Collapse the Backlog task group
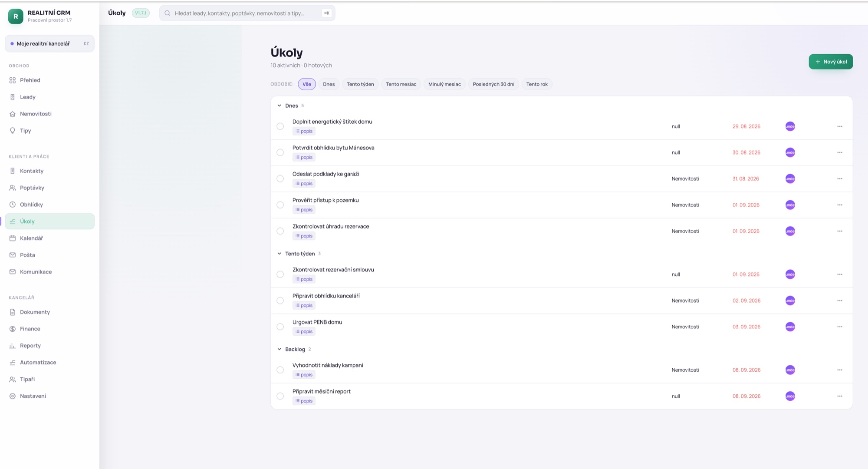Screen dimensions: 868x469 [279, 349]
